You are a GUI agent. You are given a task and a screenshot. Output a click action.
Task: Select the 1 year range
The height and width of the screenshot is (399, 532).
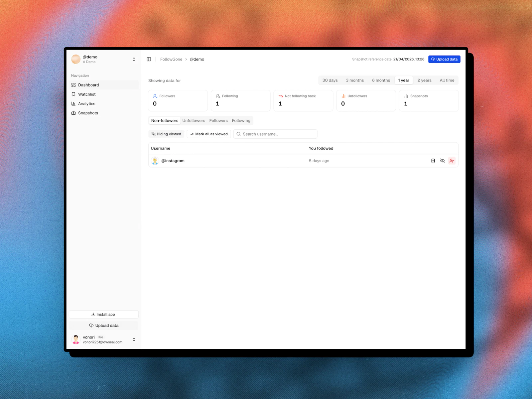[404, 80]
